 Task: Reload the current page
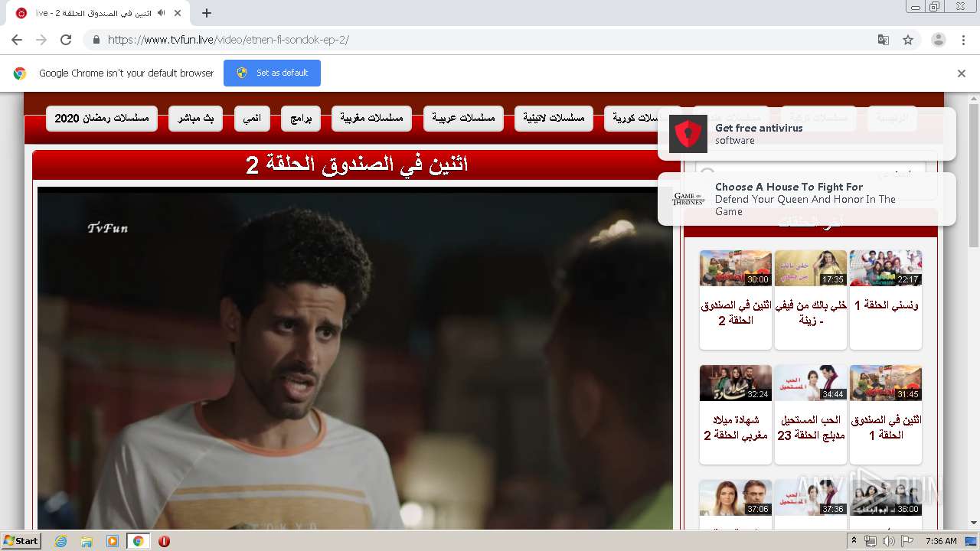click(x=66, y=40)
